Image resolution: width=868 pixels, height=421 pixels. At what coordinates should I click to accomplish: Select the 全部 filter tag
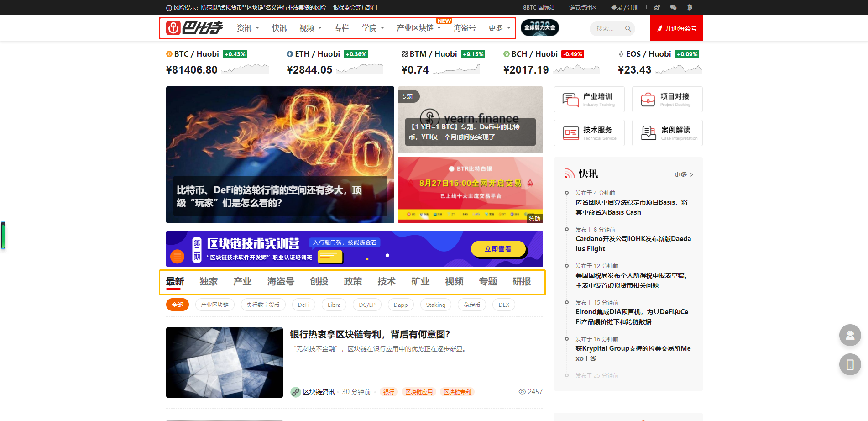tap(178, 305)
